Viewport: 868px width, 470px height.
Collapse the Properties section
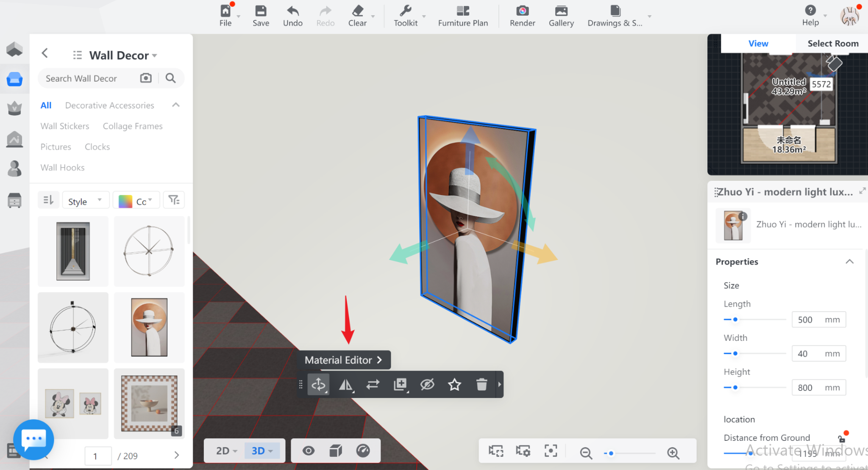[849, 262]
